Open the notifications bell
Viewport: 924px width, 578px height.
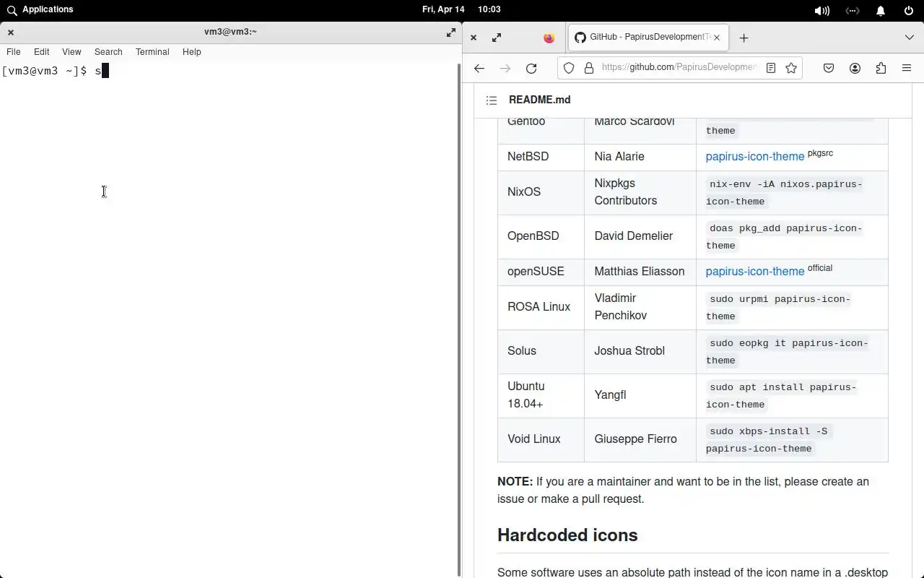[881, 11]
